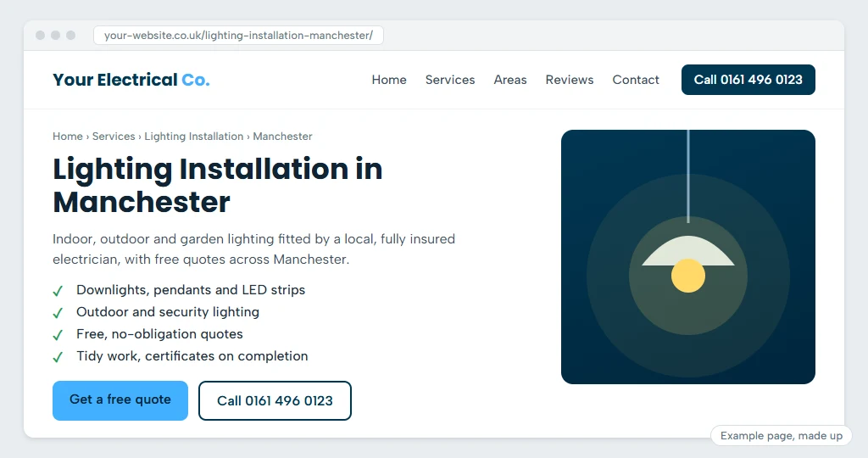Click Get a free quote button
This screenshot has height=458, width=868.
tap(120, 400)
